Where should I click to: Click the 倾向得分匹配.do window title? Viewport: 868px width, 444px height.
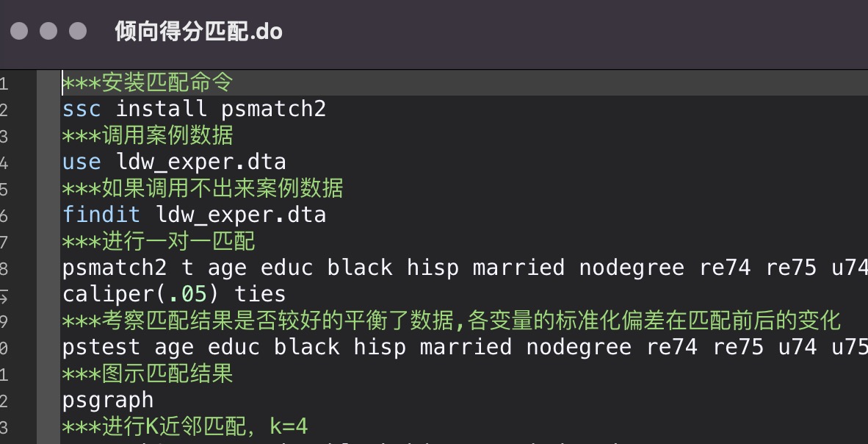[198, 32]
